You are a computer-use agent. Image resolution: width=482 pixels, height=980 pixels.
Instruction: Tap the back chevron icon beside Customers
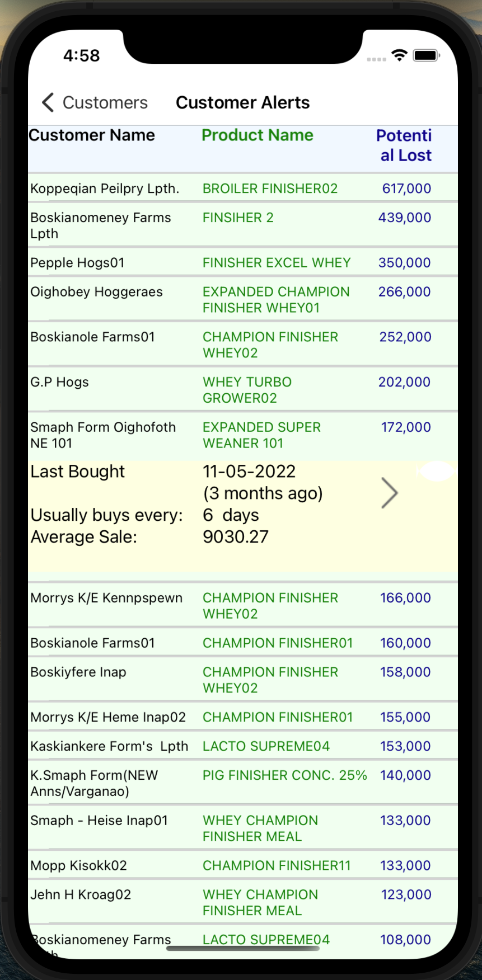coord(48,102)
